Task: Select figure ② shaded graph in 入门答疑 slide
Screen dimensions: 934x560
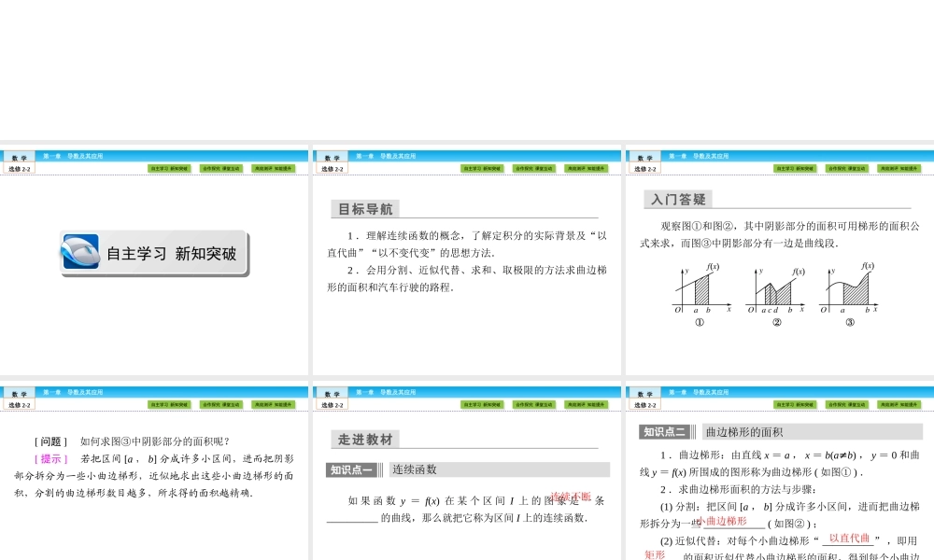Action: coord(773,291)
